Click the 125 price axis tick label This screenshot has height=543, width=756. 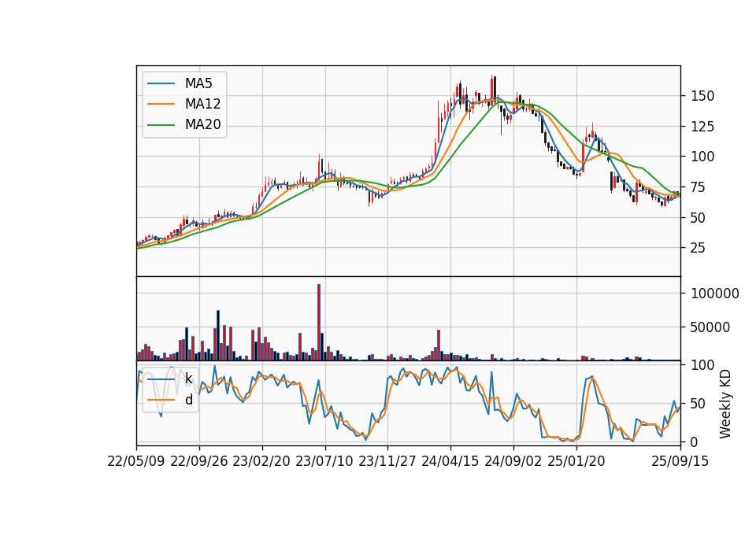click(x=702, y=127)
